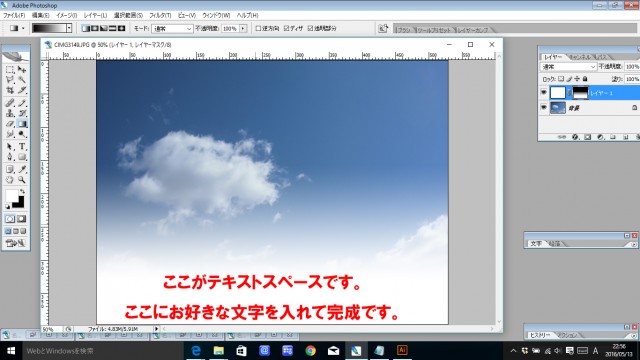Switch to the チャンネル tab

580,57
